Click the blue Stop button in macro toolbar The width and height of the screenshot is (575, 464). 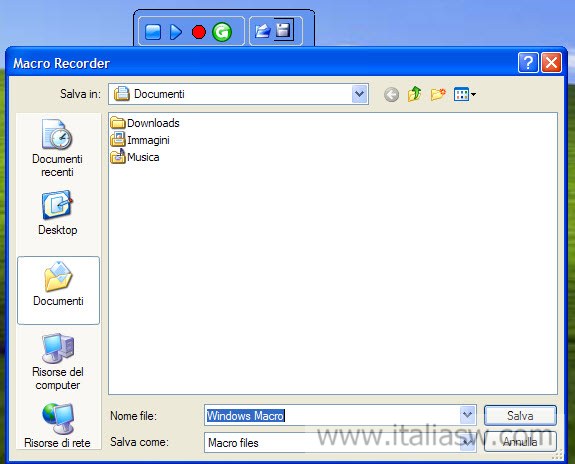click(x=153, y=32)
